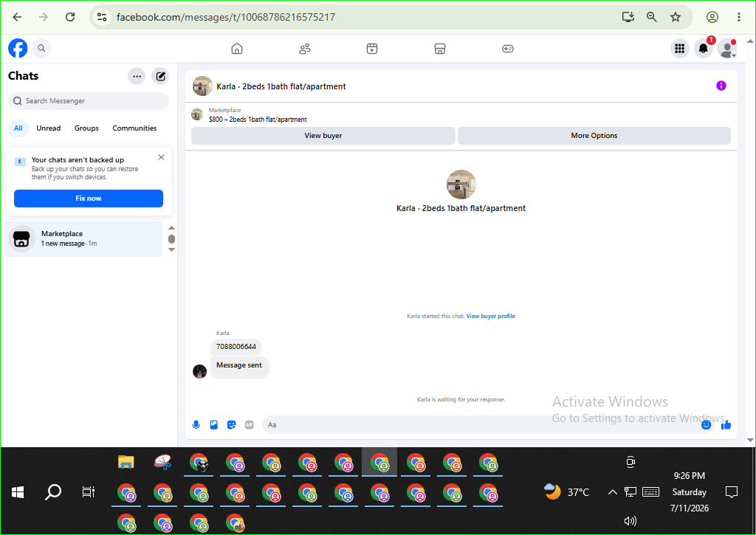The height and width of the screenshot is (535, 756).
Task: Open site information icon in address bar
Action: [x=102, y=17]
